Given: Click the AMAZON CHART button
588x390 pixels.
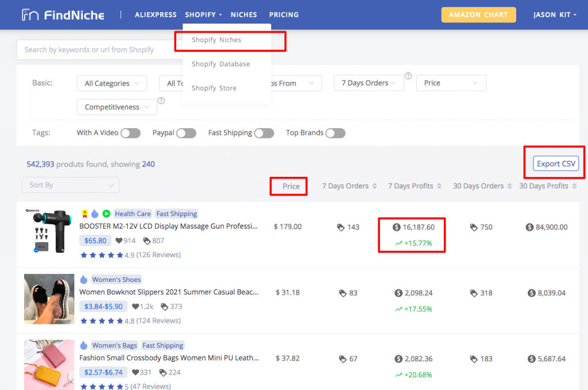Looking at the screenshot, I should tap(478, 15).
